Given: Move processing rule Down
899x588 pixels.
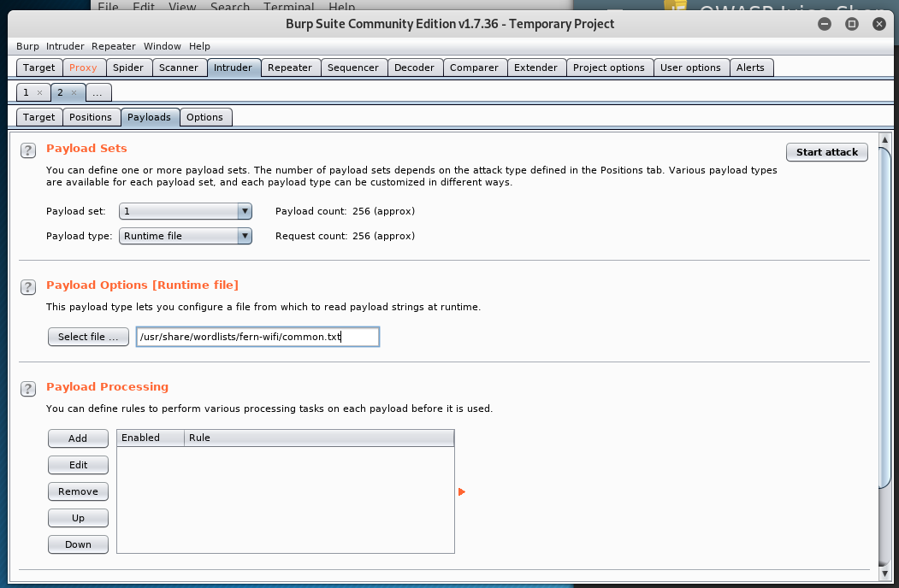Looking at the screenshot, I should point(78,544).
